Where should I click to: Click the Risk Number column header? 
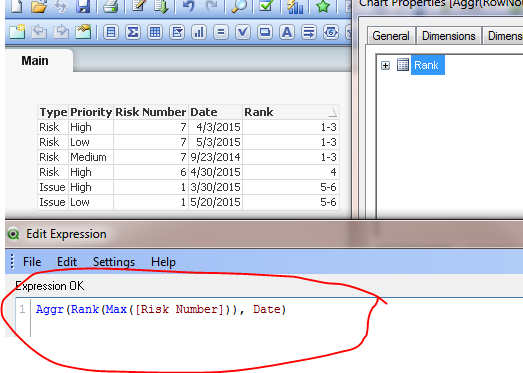(151, 112)
